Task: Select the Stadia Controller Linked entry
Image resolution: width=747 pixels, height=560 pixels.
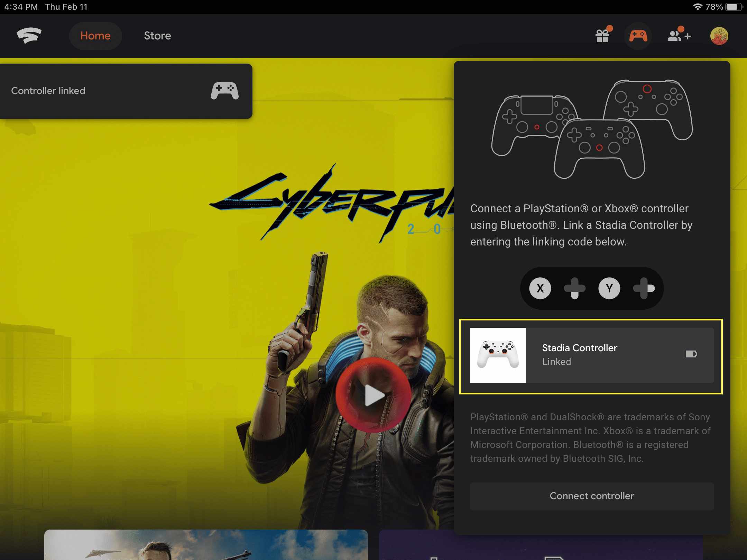Action: [x=592, y=355]
